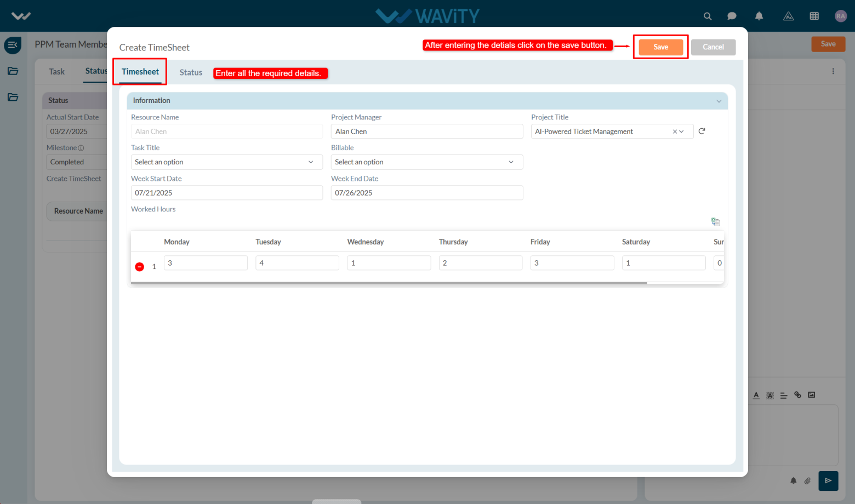This screenshot has width=855, height=504.
Task: Click the Milestone info icon
Action: pos(81,148)
